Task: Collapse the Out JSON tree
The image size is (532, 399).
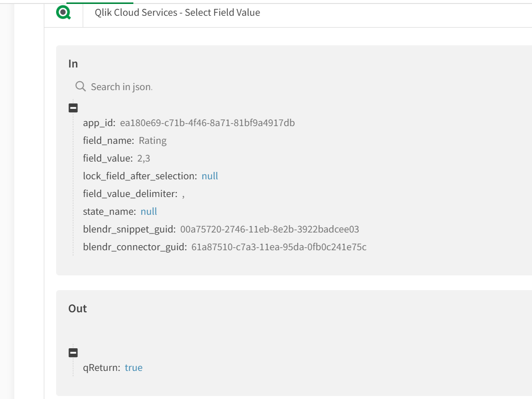Action: (73, 353)
